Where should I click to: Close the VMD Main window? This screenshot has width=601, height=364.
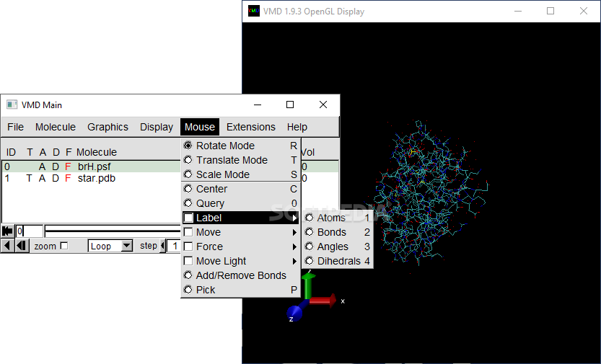pyautogui.click(x=323, y=105)
